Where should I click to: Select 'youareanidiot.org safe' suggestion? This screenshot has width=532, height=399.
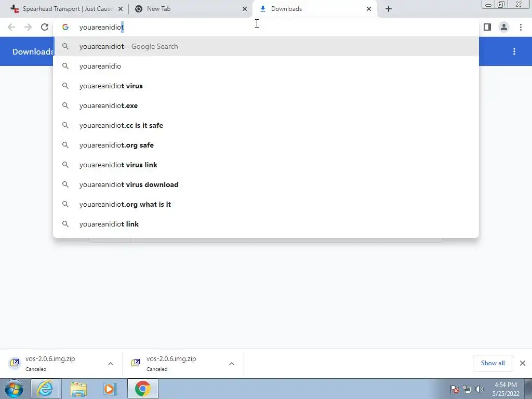point(266,145)
